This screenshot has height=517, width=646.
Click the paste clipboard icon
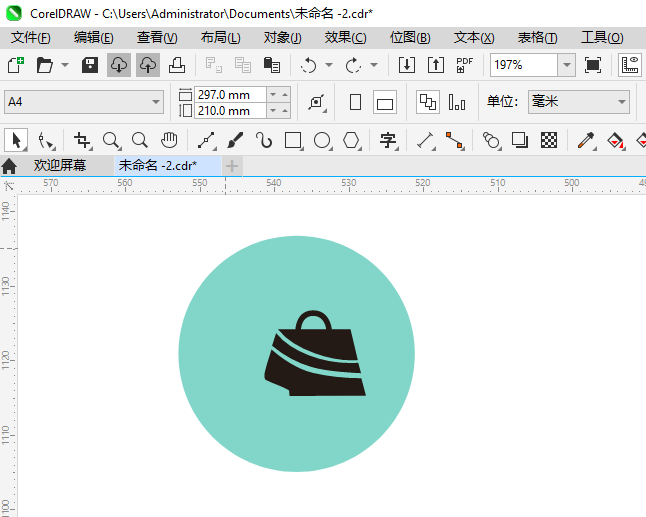[x=272, y=65]
